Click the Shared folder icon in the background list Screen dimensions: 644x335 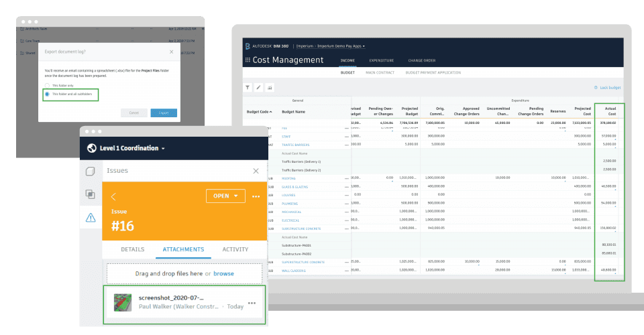point(22,53)
